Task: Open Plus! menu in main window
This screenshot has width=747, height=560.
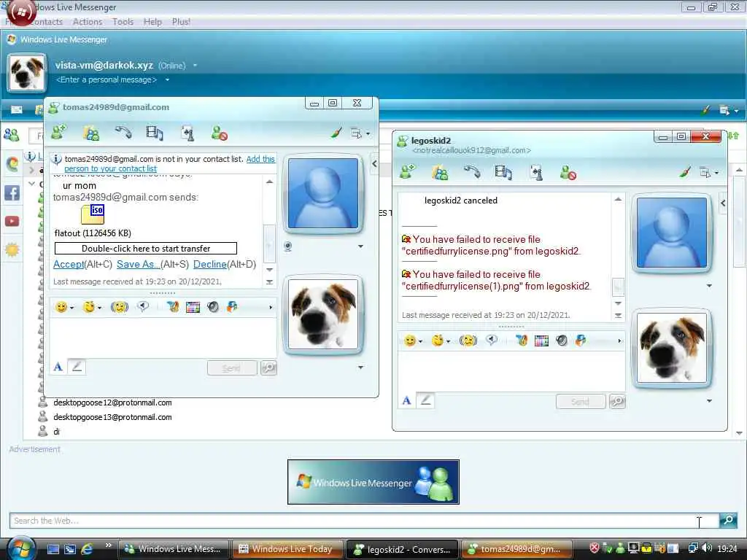Action: [181, 22]
